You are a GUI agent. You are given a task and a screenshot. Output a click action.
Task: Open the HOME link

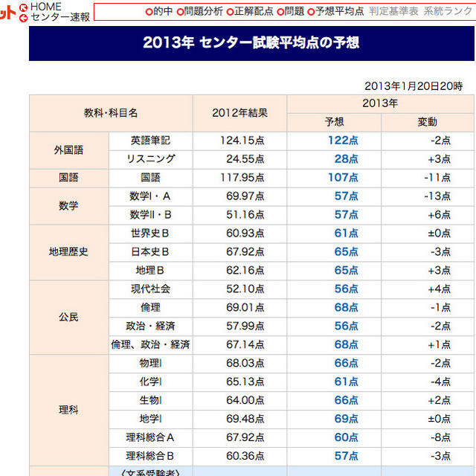point(46,7)
